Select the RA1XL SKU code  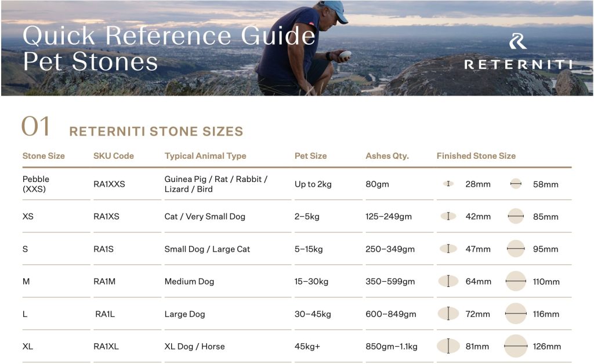pos(106,346)
